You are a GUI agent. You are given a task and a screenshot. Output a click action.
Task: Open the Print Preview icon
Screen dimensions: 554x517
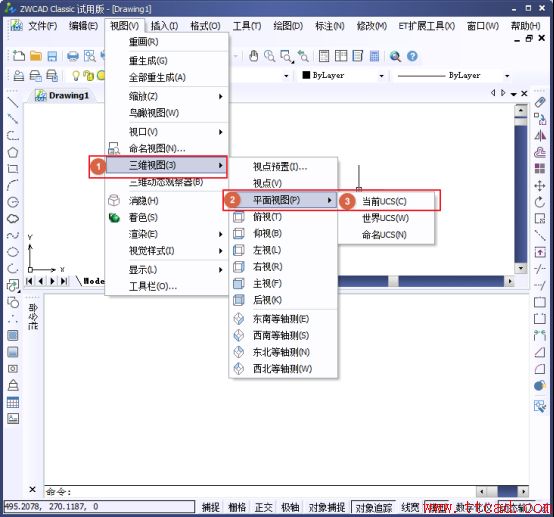[x=90, y=56]
